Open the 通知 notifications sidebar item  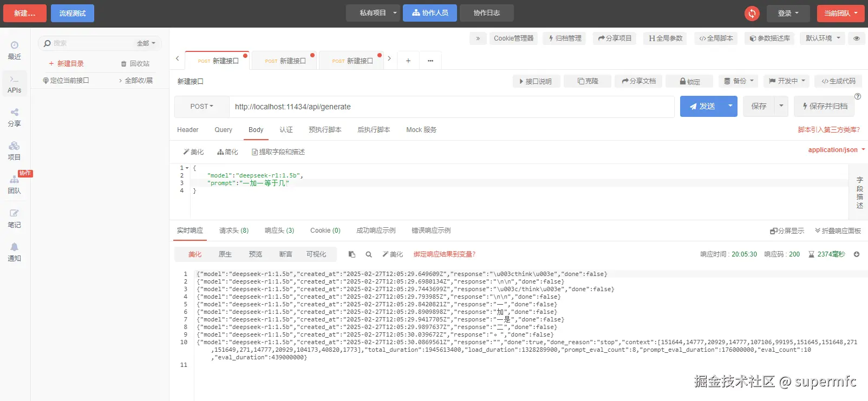[x=15, y=252]
